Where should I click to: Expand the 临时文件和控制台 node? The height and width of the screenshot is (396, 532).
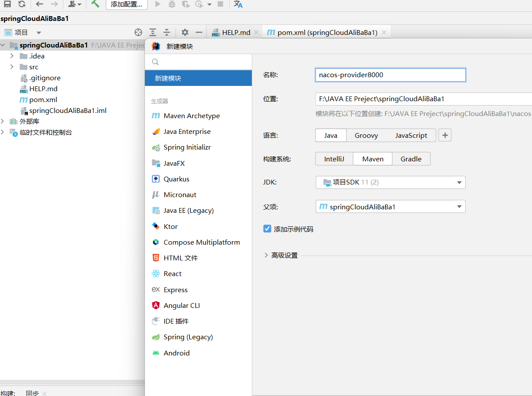pos(3,132)
